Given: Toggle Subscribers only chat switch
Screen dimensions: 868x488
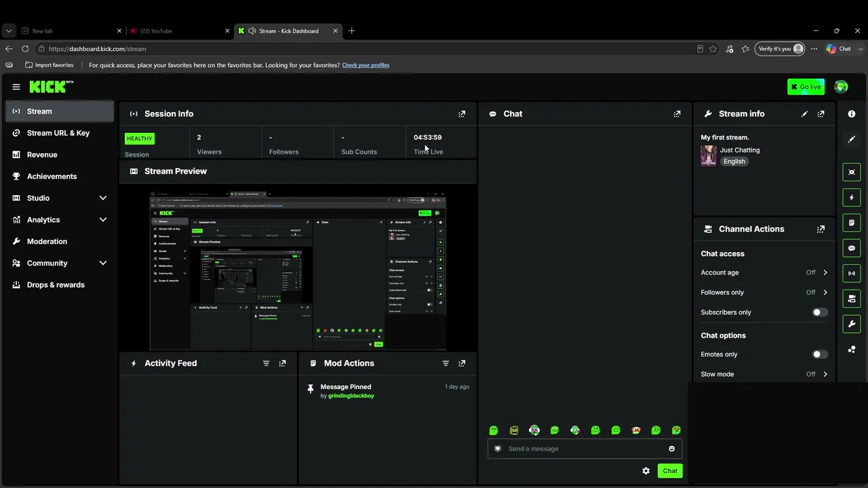Looking at the screenshot, I should (819, 312).
